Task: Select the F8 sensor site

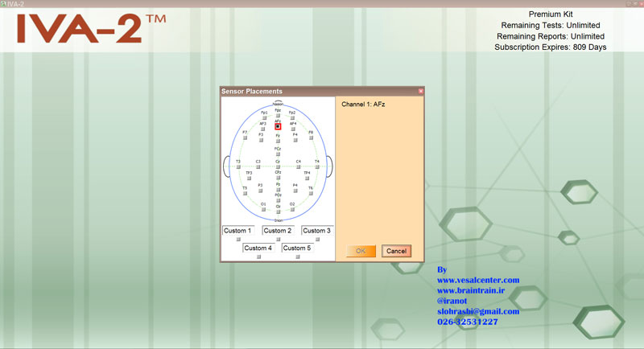Action: tap(311, 138)
